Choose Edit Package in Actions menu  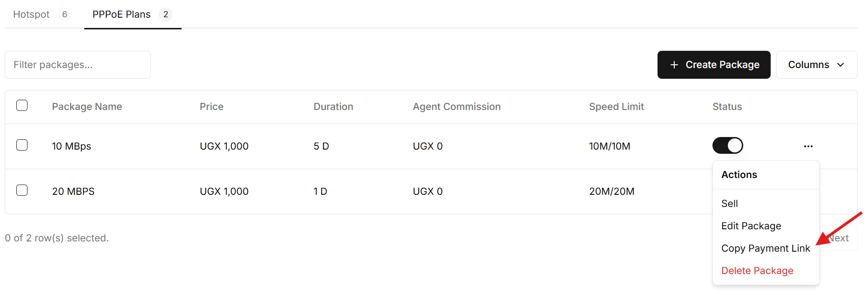tap(751, 226)
